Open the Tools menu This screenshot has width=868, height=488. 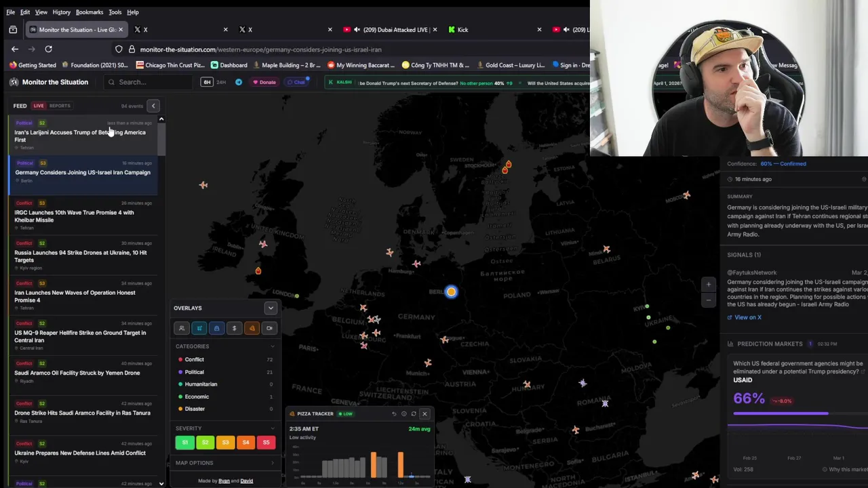[x=115, y=12]
